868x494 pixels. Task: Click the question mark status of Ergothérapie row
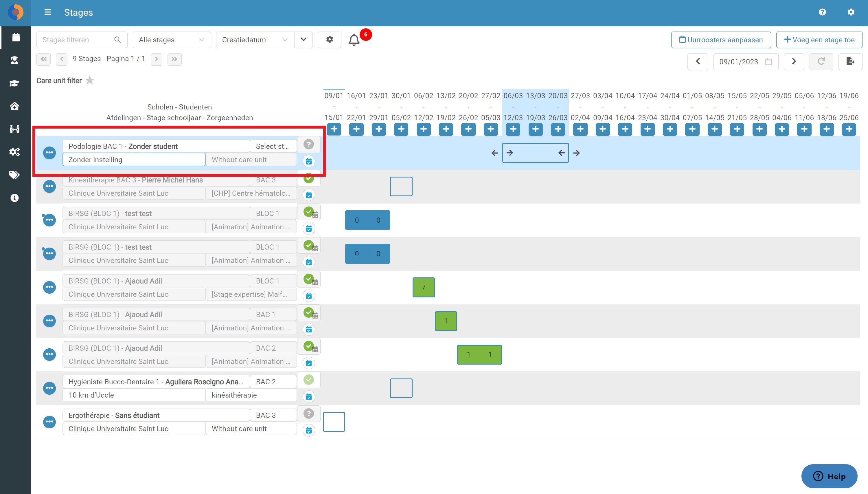(x=308, y=413)
